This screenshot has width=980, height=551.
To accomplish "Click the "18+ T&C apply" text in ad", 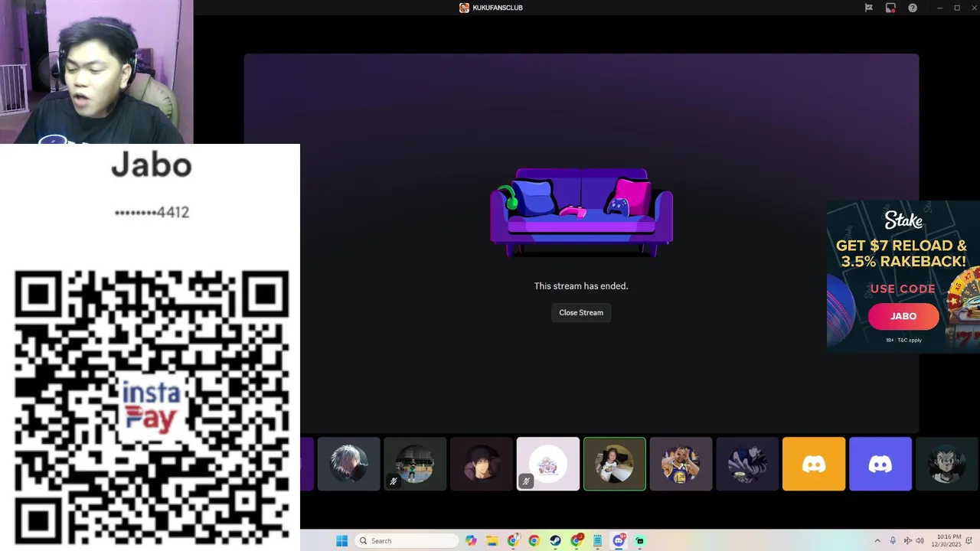I will [x=903, y=340].
